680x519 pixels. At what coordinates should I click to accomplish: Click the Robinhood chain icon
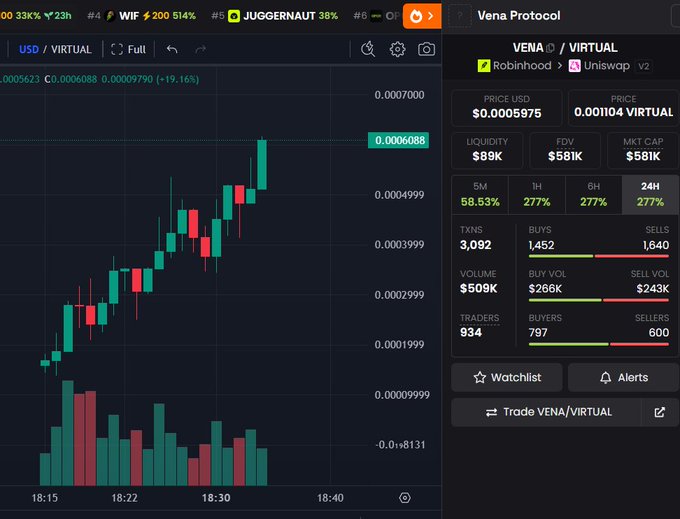tap(484, 66)
